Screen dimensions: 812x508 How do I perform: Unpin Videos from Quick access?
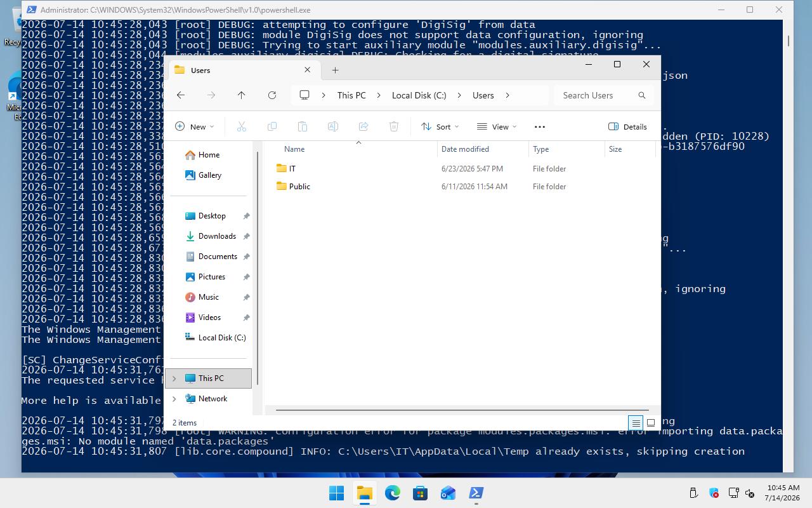pyautogui.click(x=246, y=317)
